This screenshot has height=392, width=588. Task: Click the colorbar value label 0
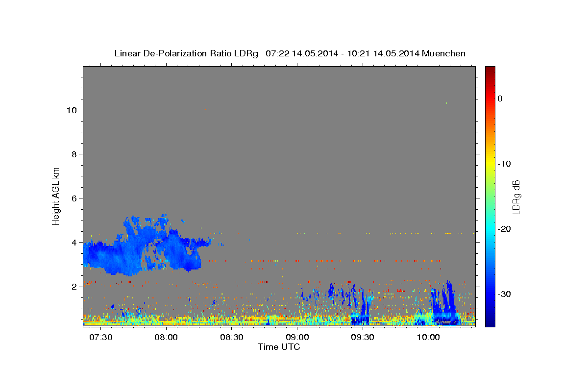(x=500, y=98)
